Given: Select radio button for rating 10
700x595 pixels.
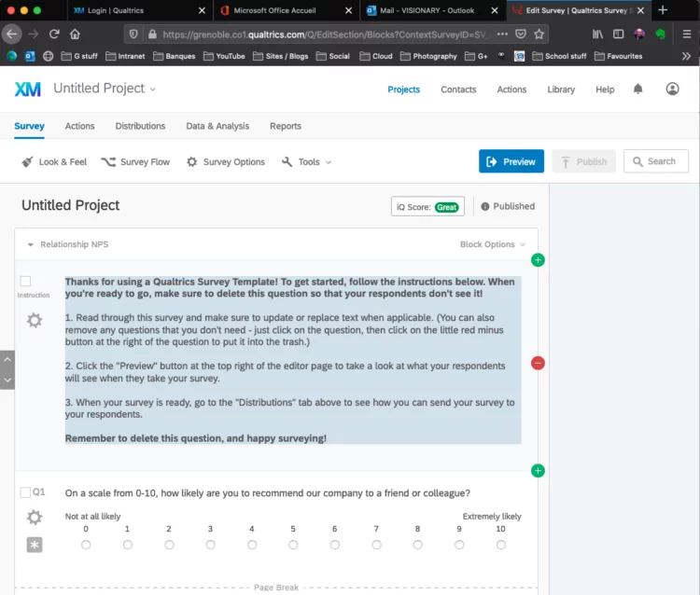Looking at the screenshot, I should coord(501,545).
